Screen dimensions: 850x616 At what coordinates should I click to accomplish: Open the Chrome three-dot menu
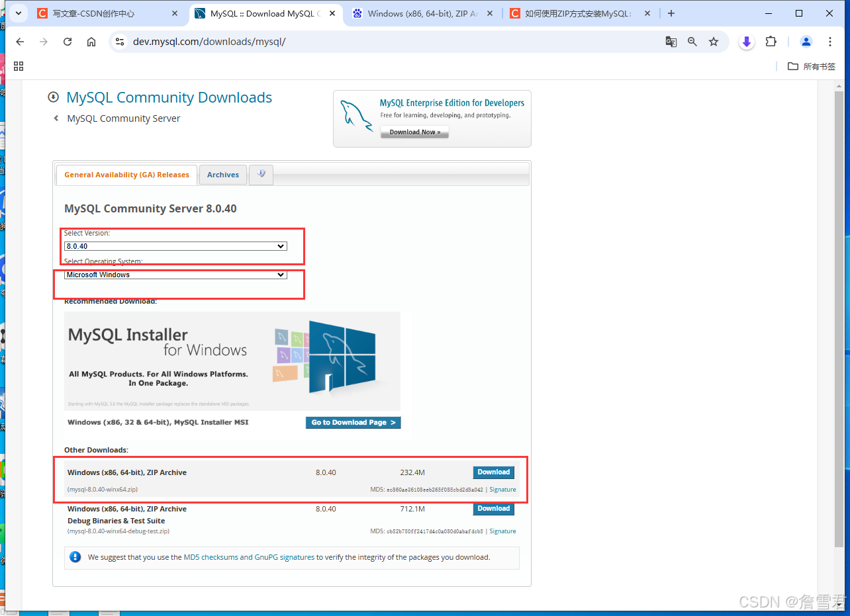coord(830,42)
